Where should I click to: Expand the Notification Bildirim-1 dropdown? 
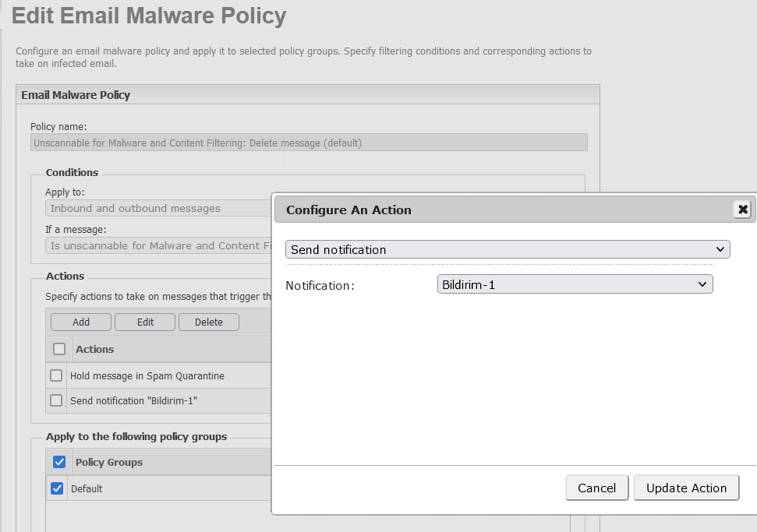[x=575, y=285]
